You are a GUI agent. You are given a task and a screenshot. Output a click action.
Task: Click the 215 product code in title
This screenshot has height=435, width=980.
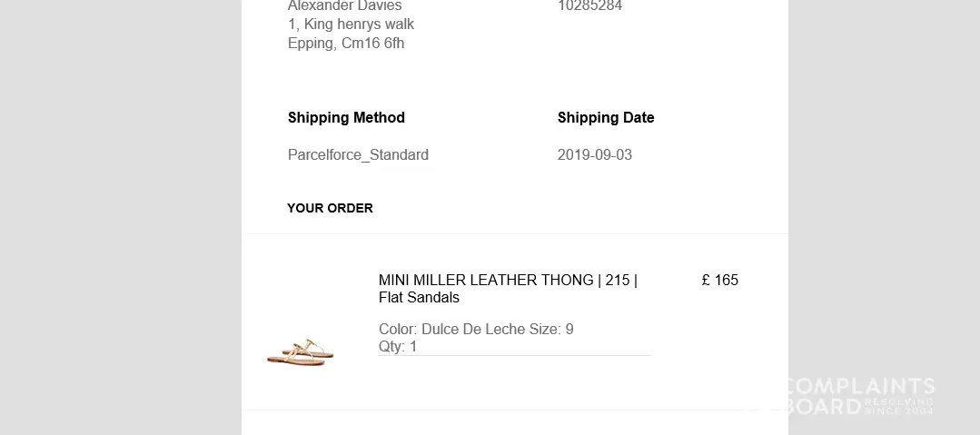point(618,280)
